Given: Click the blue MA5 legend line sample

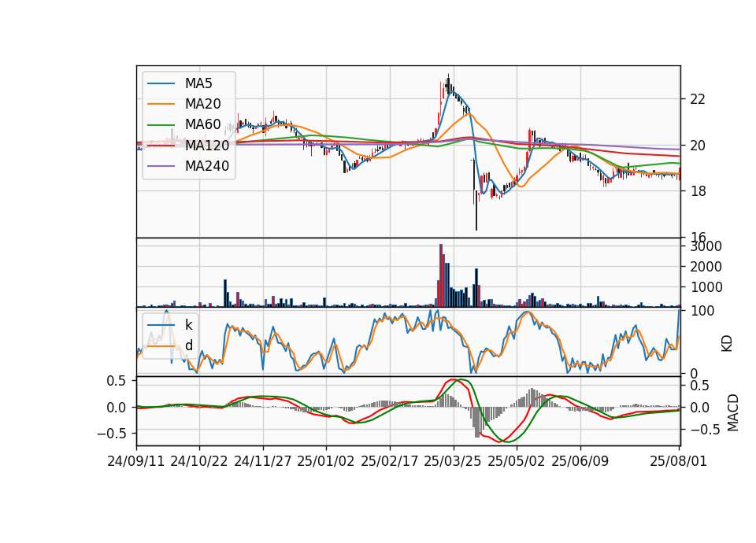Looking at the screenshot, I should pyautogui.click(x=161, y=84).
